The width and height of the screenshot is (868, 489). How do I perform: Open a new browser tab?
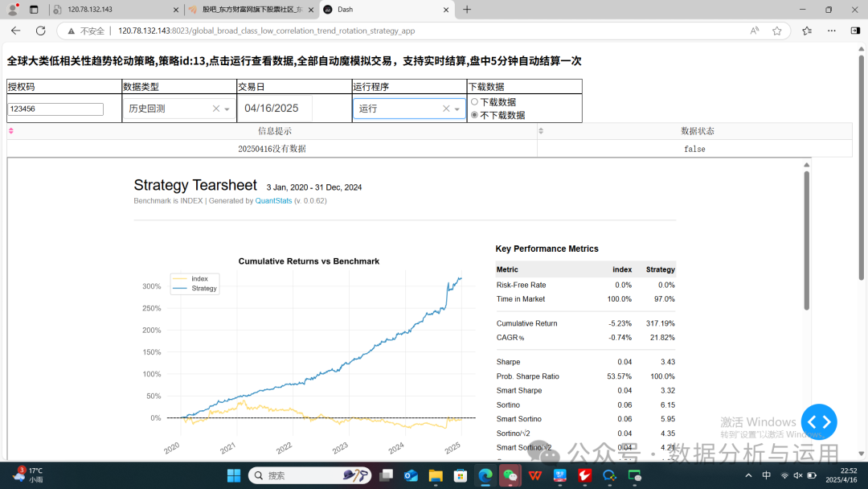point(467,10)
